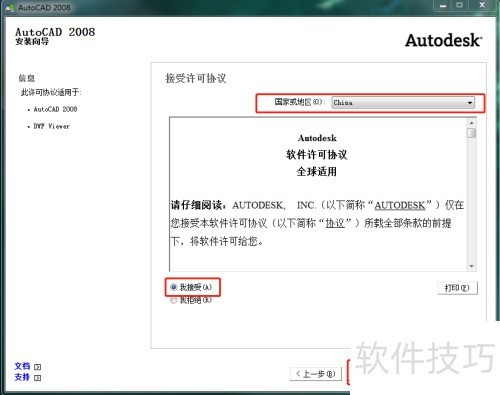Click the license agreement scrollbar thumb
The image size is (500, 395).
click(471, 133)
